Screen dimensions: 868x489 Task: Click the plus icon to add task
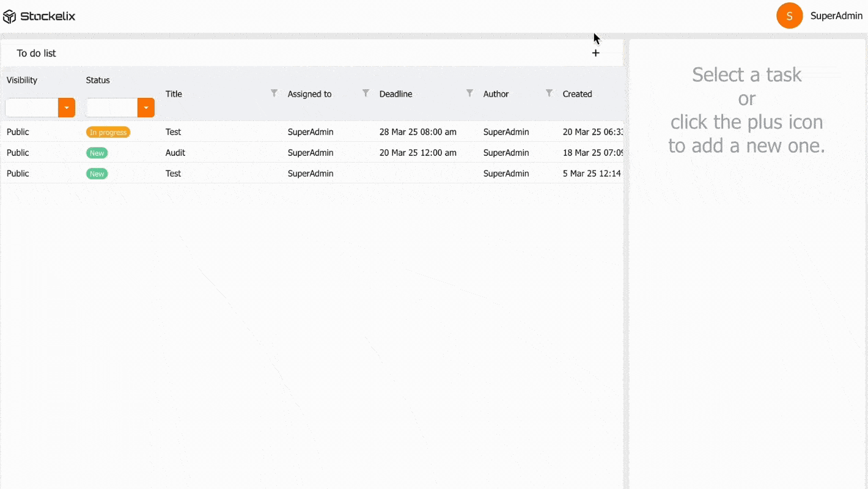coord(595,53)
